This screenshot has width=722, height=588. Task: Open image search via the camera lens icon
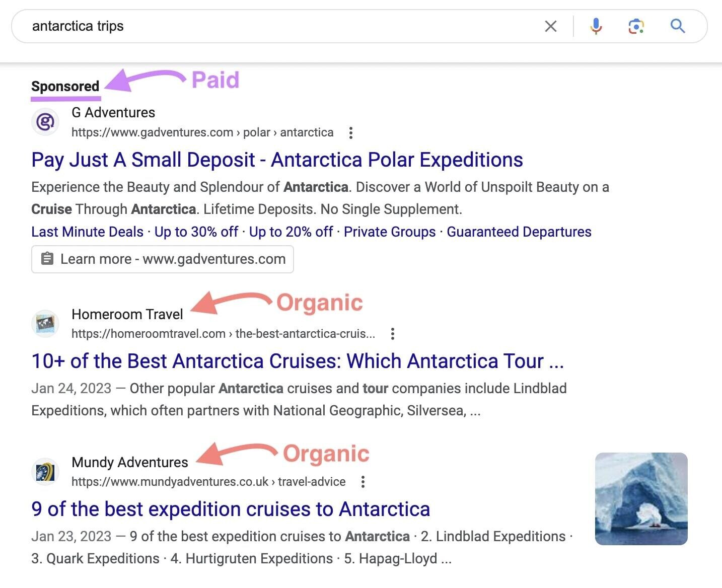636,26
